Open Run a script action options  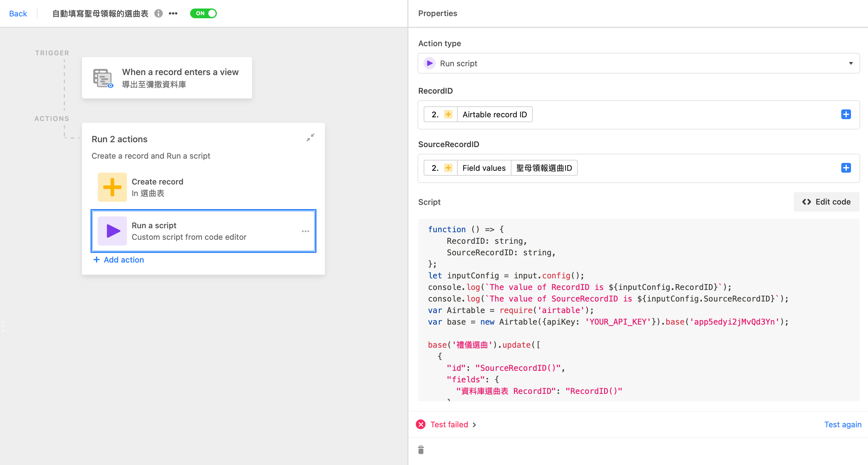[x=306, y=231]
